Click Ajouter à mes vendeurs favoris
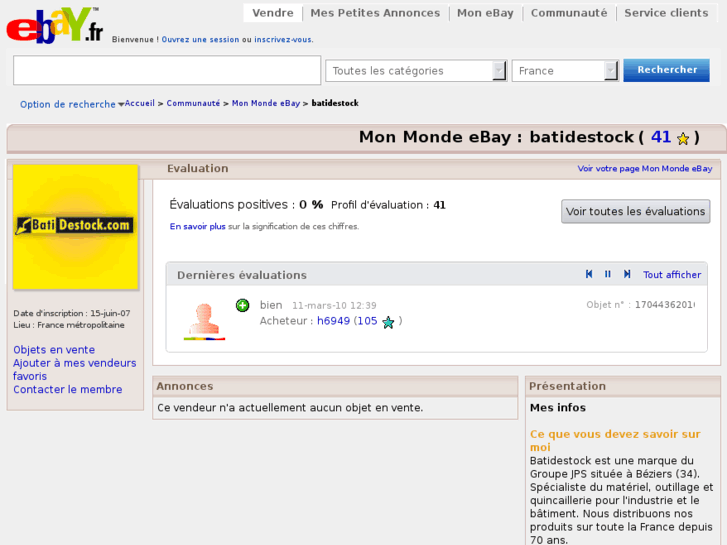727x545 pixels. pos(74,369)
